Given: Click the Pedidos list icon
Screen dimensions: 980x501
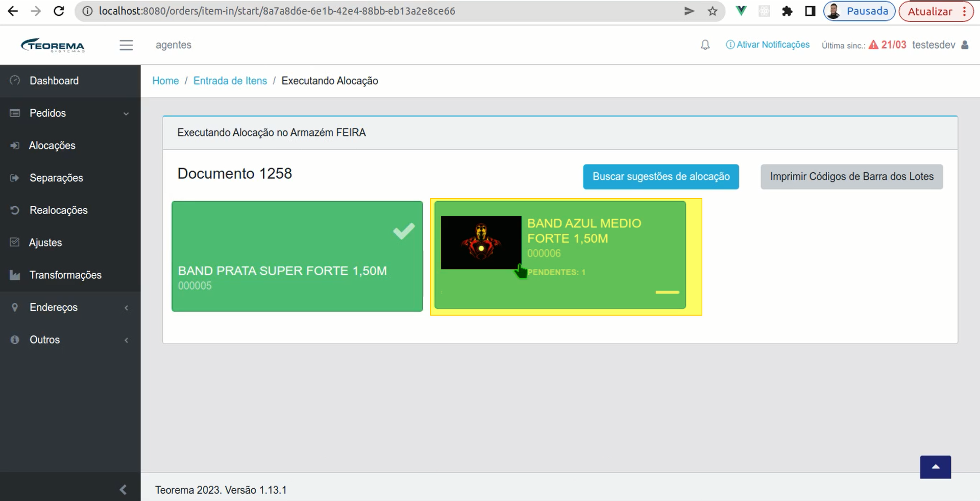Looking at the screenshot, I should (15, 113).
